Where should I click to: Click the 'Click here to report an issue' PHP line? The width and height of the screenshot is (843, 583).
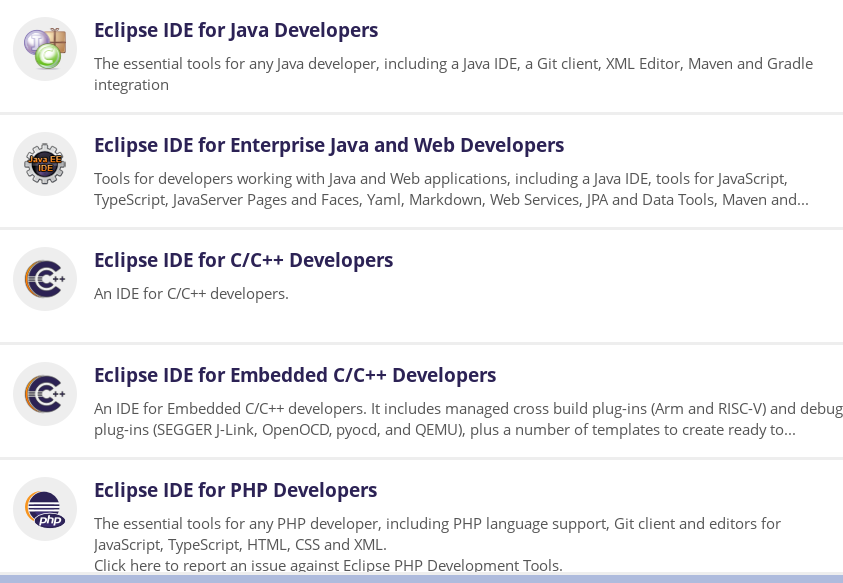tap(328, 565)
